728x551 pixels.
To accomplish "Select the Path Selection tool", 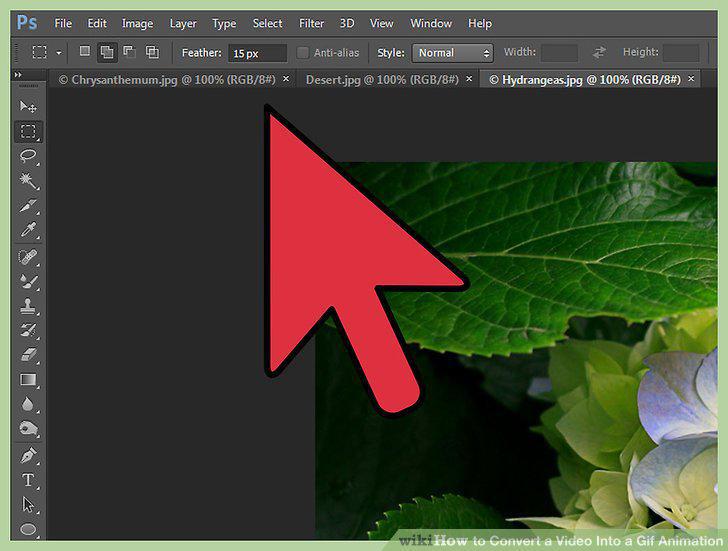I will click(28, 505).
